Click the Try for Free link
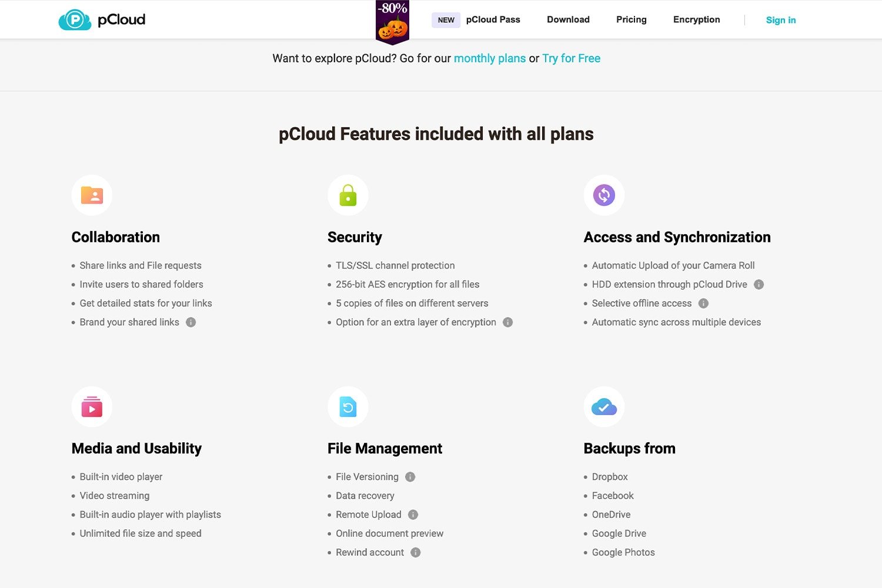This screenshot has height=588, width=882. [572, 58]
